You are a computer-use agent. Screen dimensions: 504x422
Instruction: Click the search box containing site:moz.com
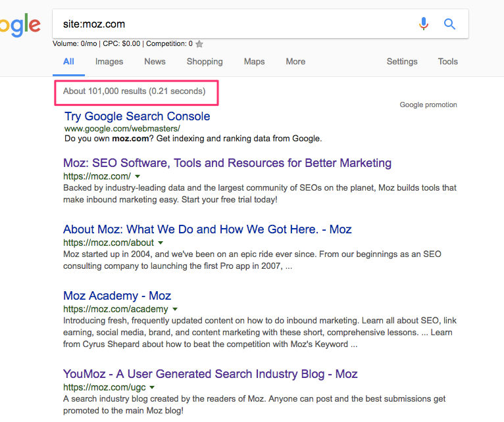230,24
